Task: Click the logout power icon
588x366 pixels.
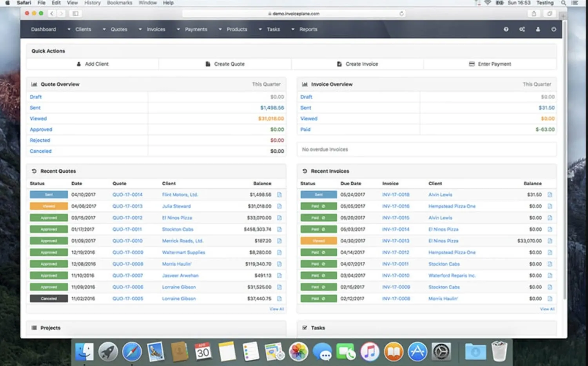Action: point(554,29)
